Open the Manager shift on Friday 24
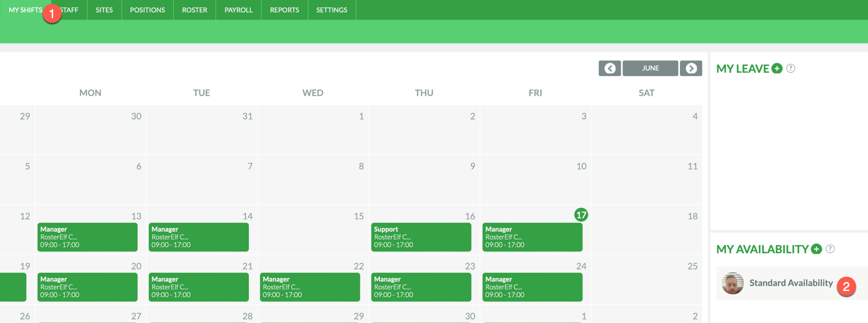868x323 pixels. 532,287
